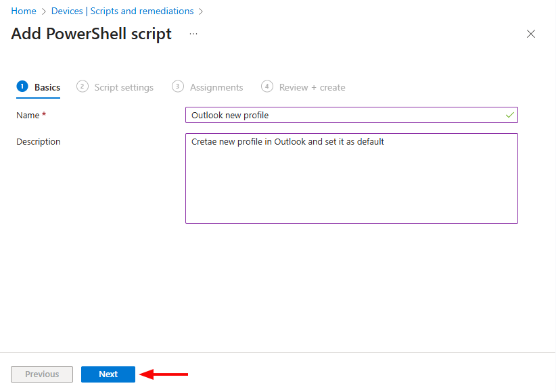
Task: Select the Basics tab label
Action: (47, 87)
